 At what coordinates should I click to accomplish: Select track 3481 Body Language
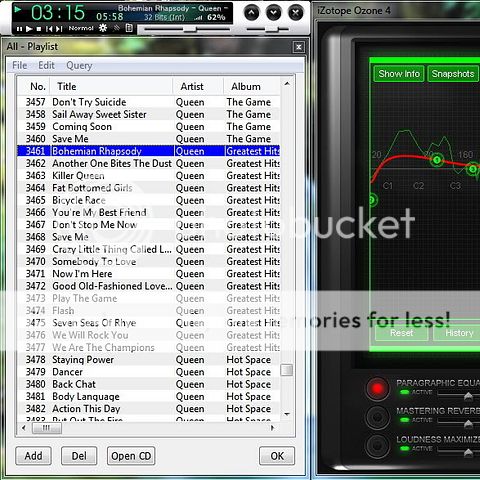click(x=149, y=397)
